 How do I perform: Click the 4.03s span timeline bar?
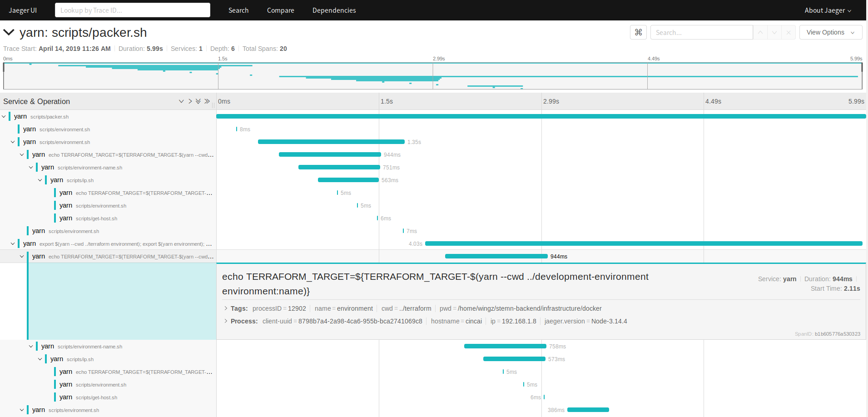click(644, 244)
